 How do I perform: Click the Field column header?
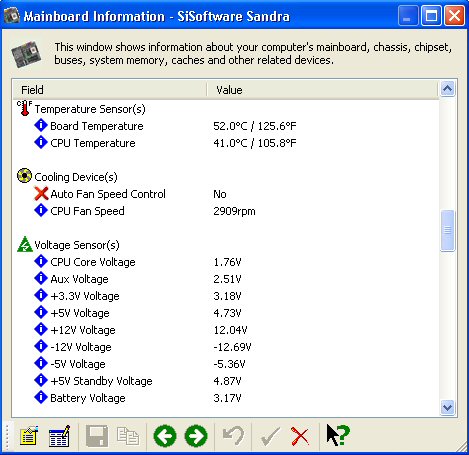(109, 90)
